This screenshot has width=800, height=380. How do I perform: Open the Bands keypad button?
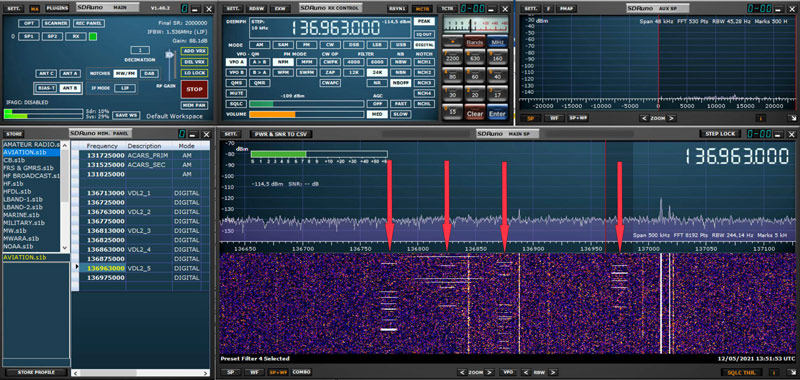click(475, 42)
